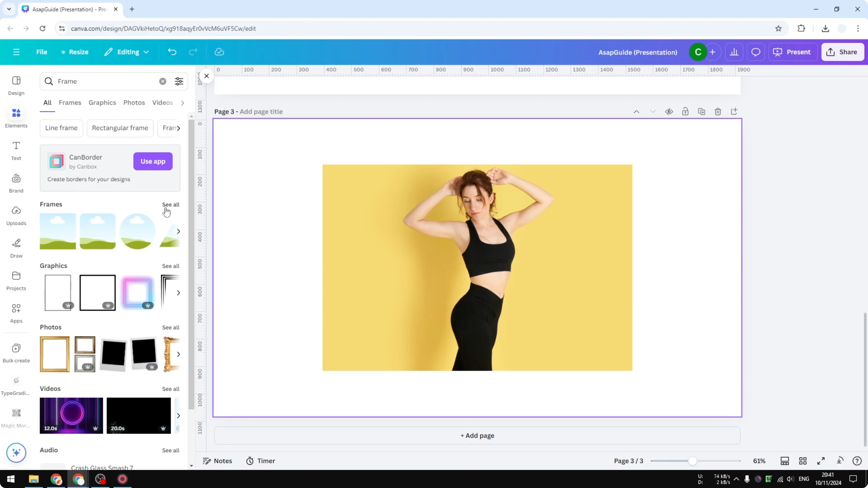Image resolution: width=868 pixels, height=488 pixels.
Task: Move Page 3 down using the chevron
Action: (x=653, y=112)
